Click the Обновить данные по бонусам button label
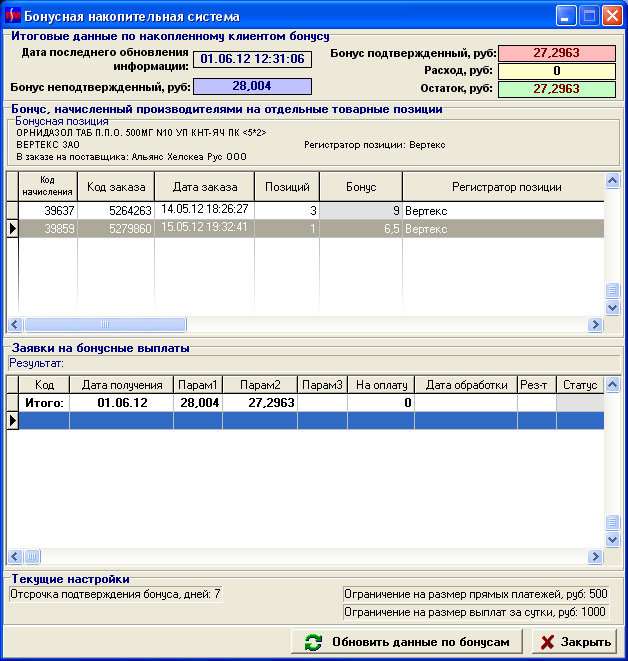The image size is (628, 661). point(421,642)
